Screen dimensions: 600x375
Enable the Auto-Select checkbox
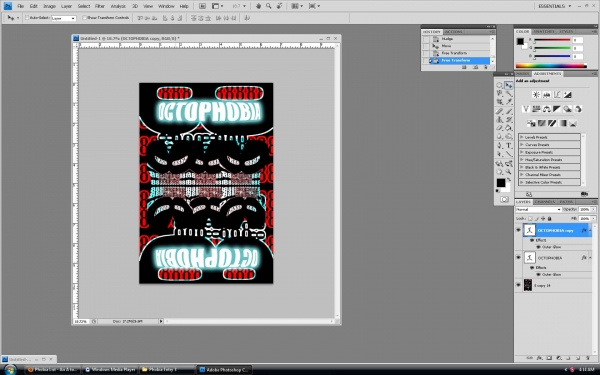point(27,18)
